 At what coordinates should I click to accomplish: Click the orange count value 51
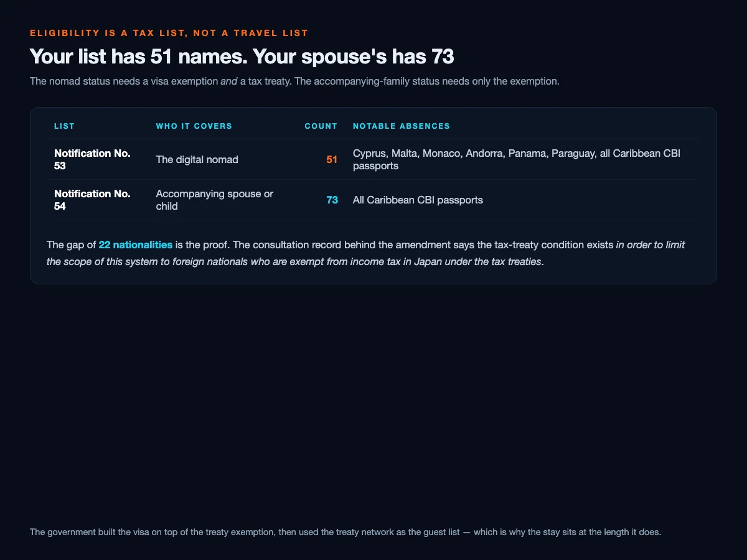click(332, 159)
